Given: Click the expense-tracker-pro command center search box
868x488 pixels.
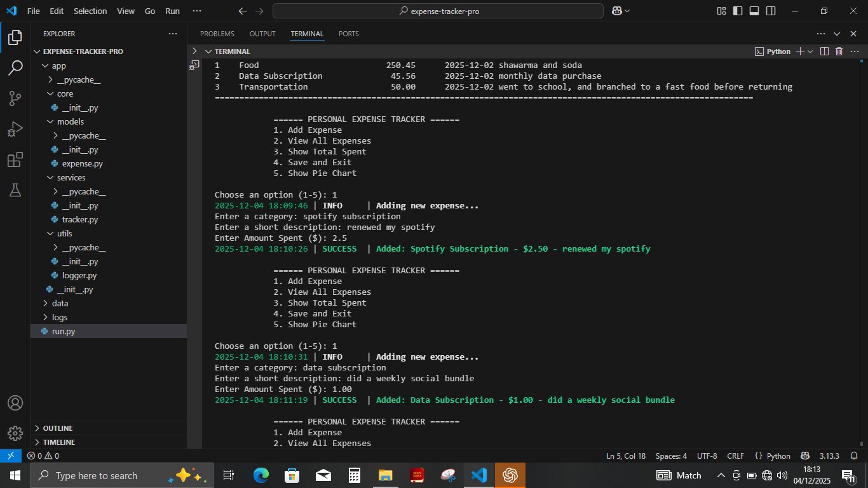Looking at the screenshot, I should click(438, 11).
